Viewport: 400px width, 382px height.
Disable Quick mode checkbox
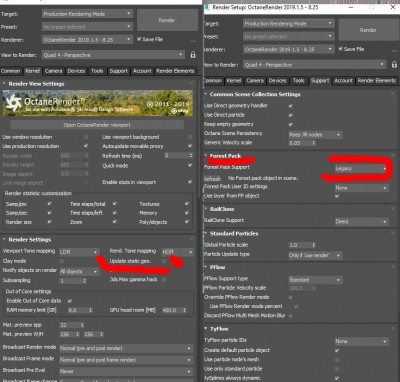[190, 165]
